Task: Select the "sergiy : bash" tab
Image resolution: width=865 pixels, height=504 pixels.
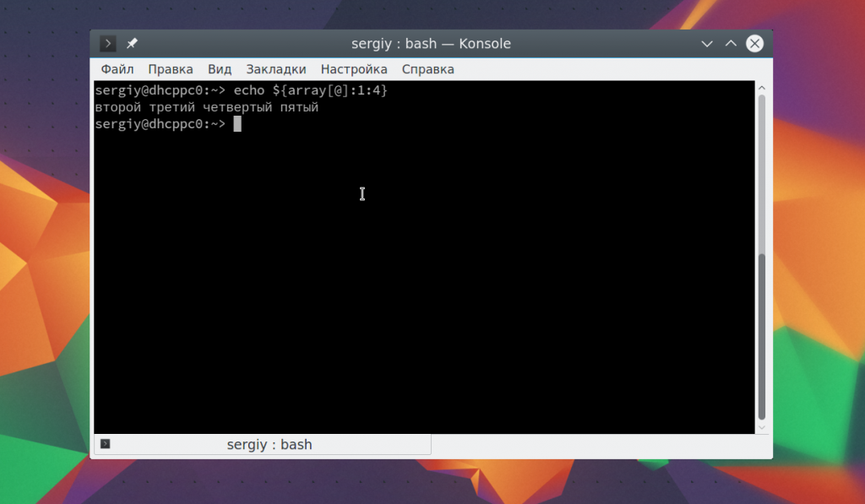Action: tap(263, 444)
